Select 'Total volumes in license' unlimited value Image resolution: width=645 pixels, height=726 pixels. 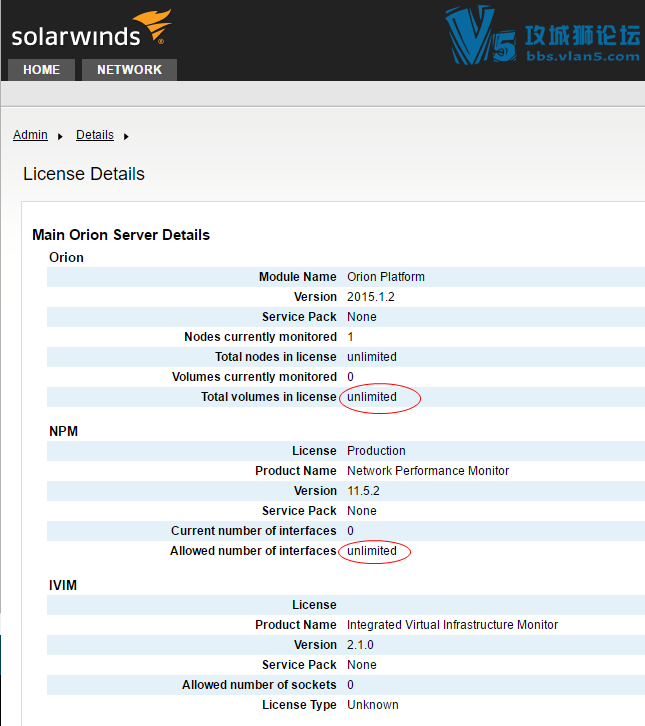[x=372, y=397]
